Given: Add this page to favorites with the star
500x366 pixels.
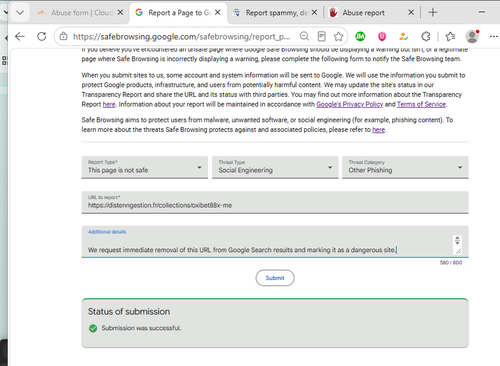Looking at the screenshot, I should [339, 36].
